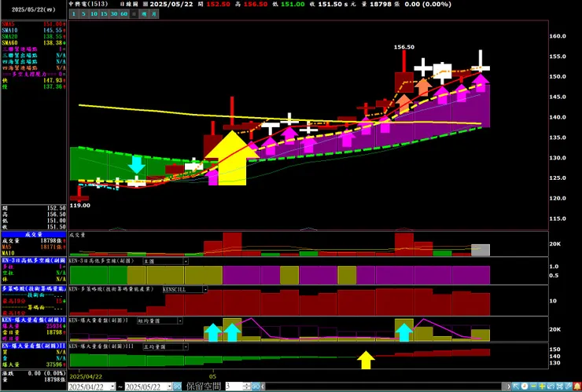Click the fit-to-screen icon in bottom toolbar
Screen dimensions: 582x392
click(x=559, y=387)
